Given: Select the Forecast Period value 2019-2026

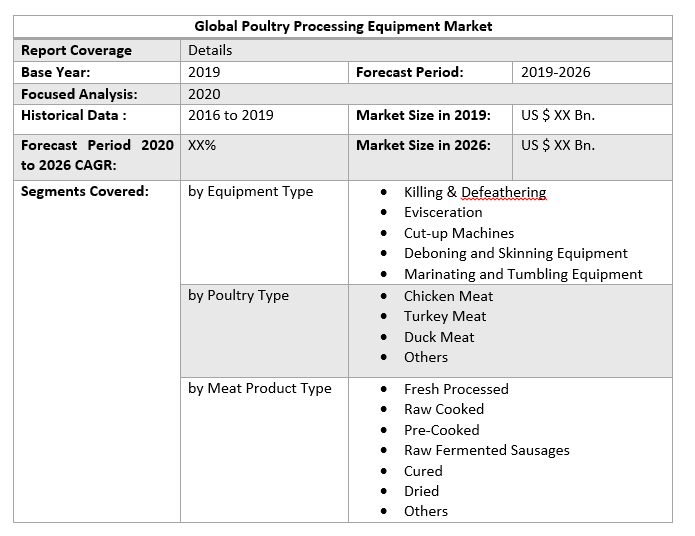Looking at the screenshot, I should pyautogui.click(x=556, y=72).
